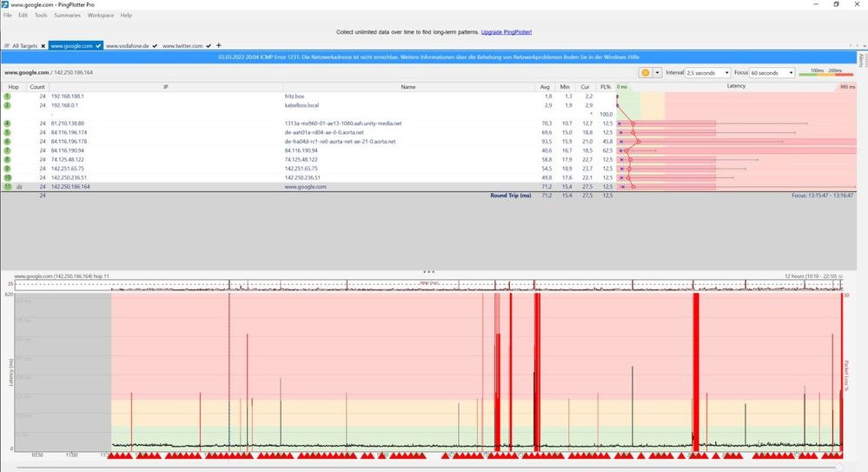Select hop 9 green circle icon
The width and height of the screenshot is (868, 472).
tap(7, 169)
